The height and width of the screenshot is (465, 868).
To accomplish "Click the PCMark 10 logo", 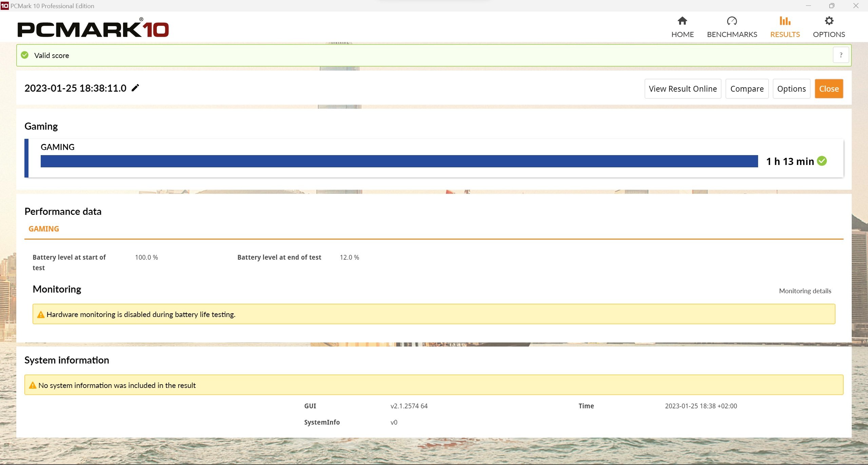I will tap(93, 28).
